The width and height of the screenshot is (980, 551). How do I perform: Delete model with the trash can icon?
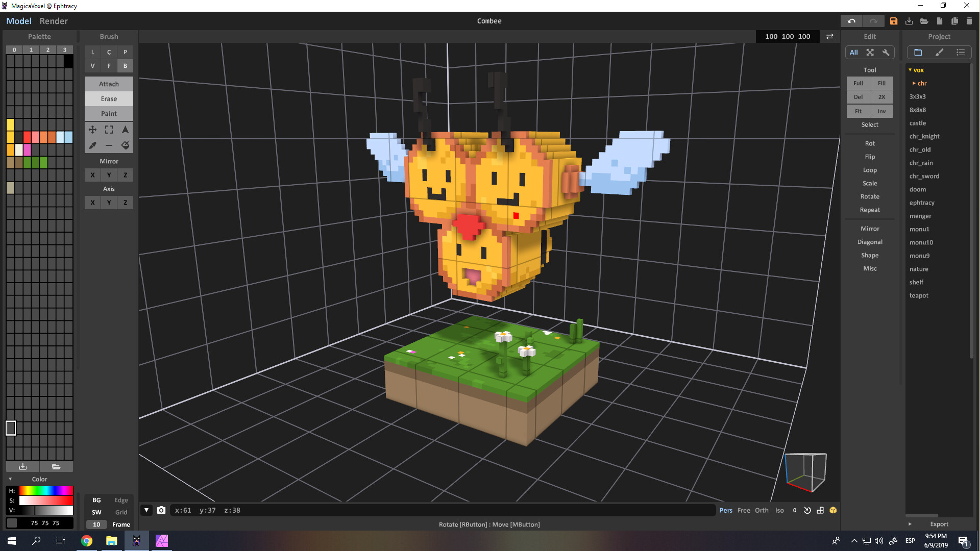point(969,21)
